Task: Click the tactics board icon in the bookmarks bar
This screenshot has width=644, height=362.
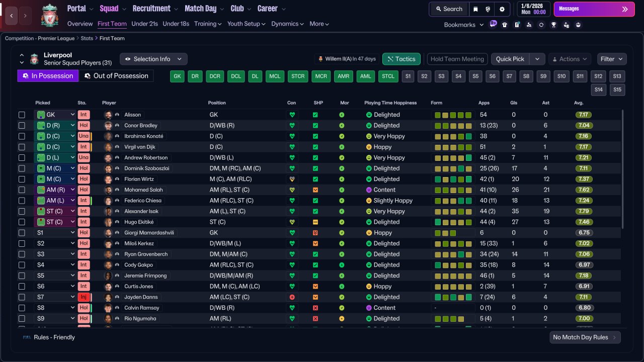Action: (517, 25)
